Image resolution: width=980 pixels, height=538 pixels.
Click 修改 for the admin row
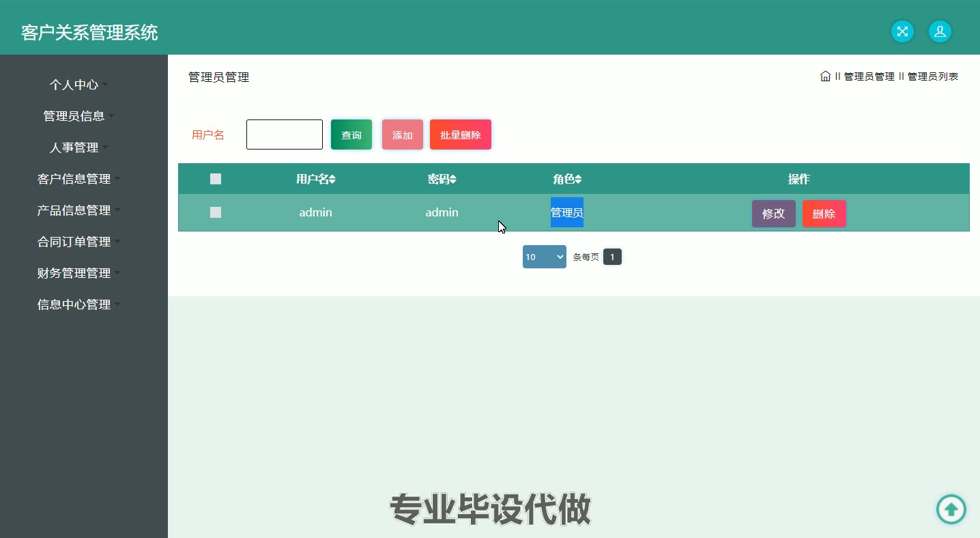[x=774, y=214]
